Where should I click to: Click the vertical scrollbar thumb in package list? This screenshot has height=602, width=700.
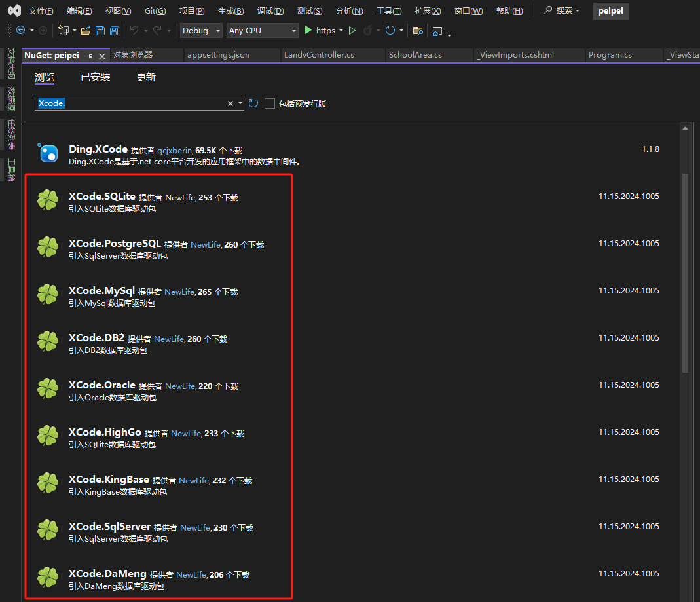pos(686,273)
